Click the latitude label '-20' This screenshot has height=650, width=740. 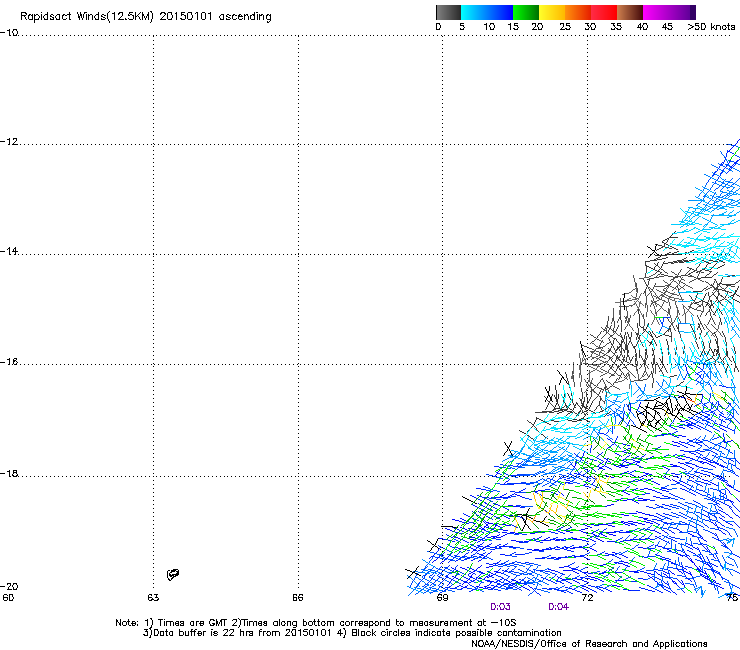[9, 586]
